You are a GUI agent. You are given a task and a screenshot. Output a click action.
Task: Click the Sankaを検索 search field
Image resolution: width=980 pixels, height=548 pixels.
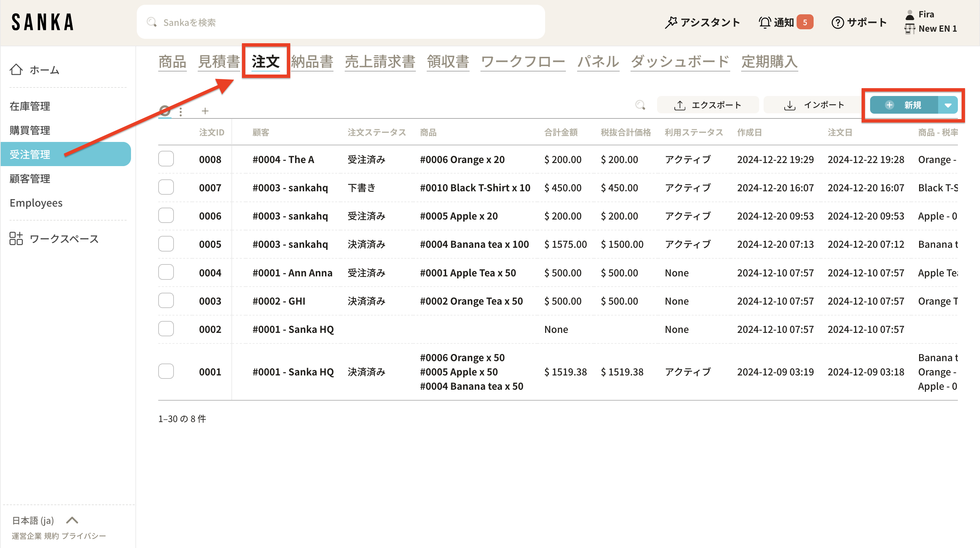(341, 22)
